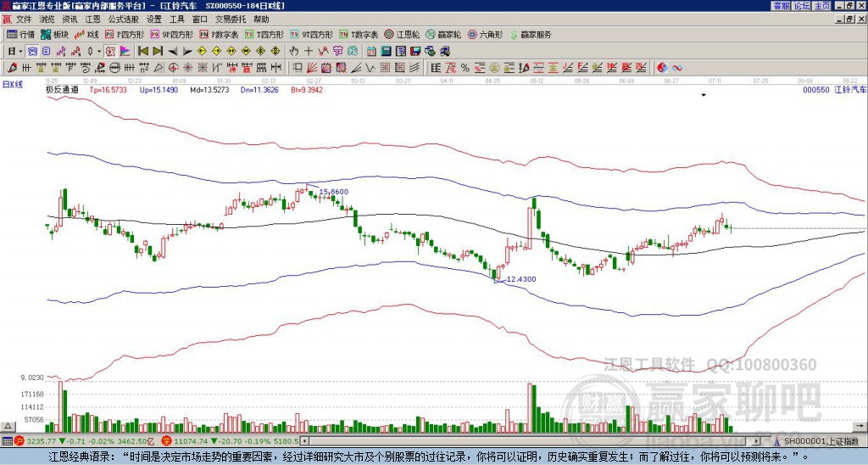868x465 pixels.
Task: Open the 江恩 menu
Action: tap(92, 20)
